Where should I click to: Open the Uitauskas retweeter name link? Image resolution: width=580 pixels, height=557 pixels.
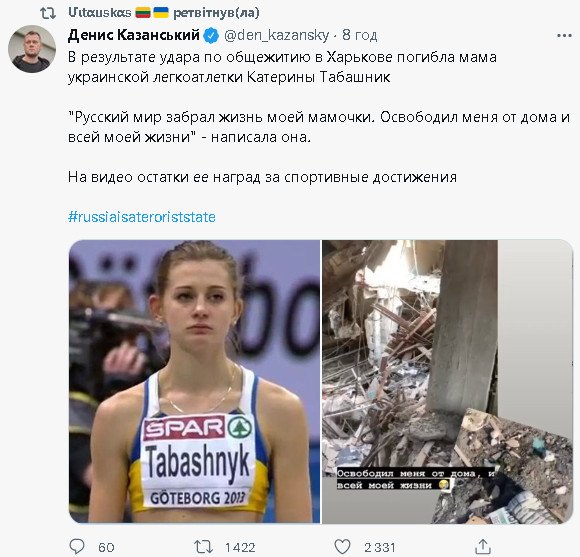(100, 13)
